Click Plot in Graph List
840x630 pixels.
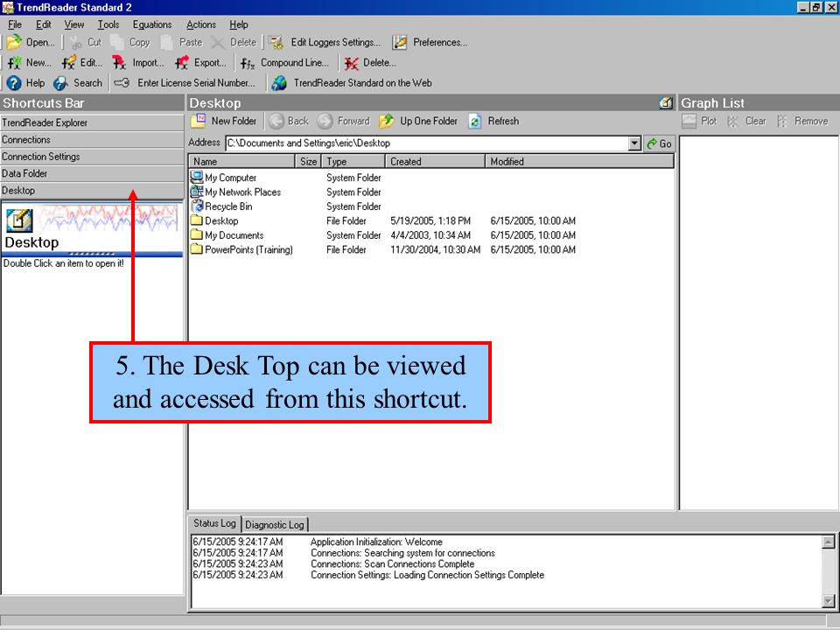pyautogui.click(x=699, y=121)
